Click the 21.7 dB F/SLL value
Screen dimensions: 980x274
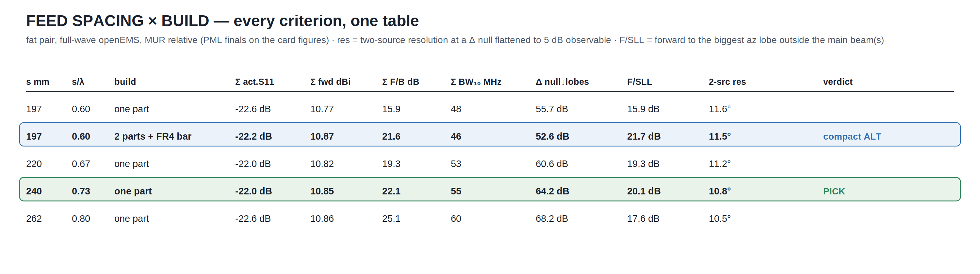coord(643,136)
